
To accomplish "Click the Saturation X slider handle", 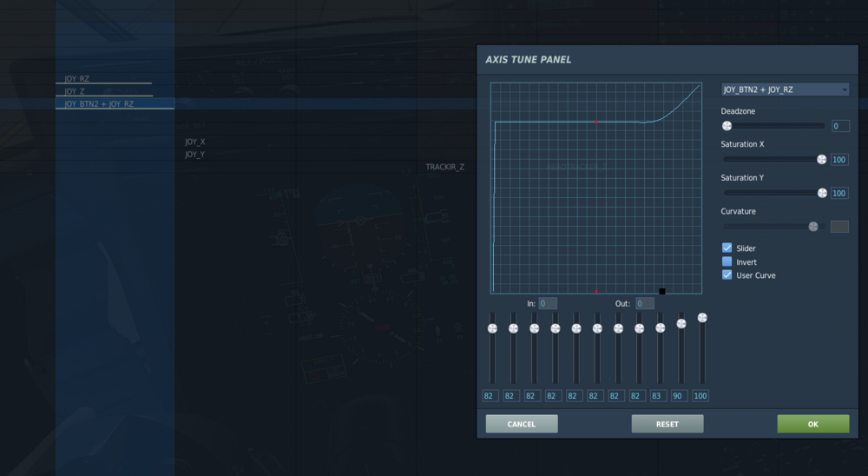I will (x=821, y=160).
